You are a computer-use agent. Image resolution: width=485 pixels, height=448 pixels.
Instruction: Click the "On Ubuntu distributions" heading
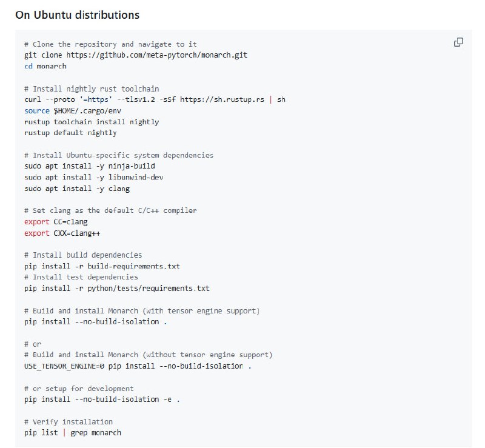coord(77,15)
